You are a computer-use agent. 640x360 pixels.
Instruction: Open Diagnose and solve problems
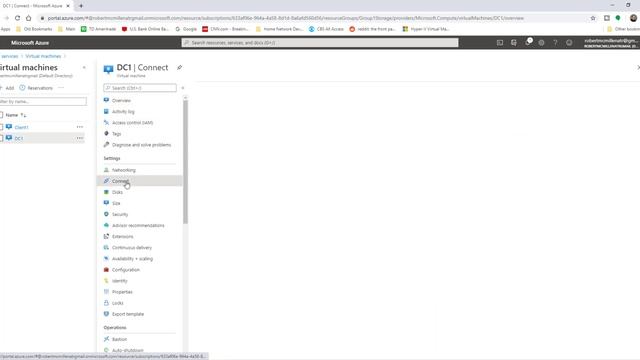(141, 145)
